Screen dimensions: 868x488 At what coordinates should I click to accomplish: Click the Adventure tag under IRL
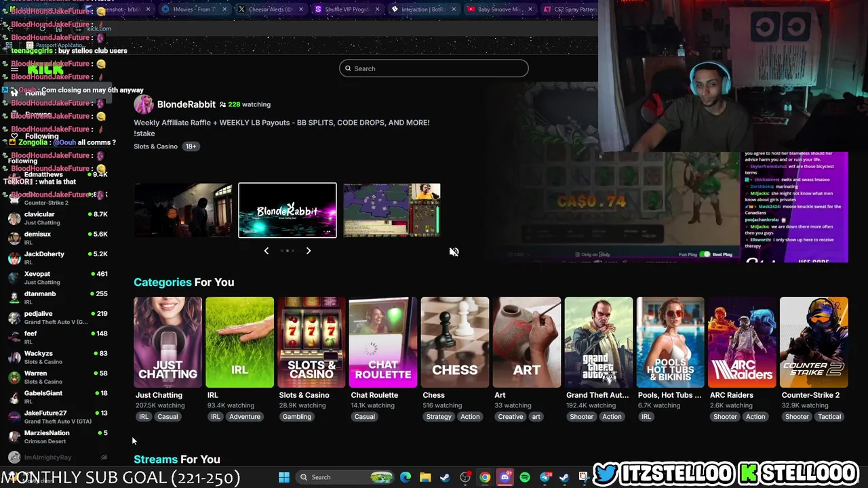point(245,417)
